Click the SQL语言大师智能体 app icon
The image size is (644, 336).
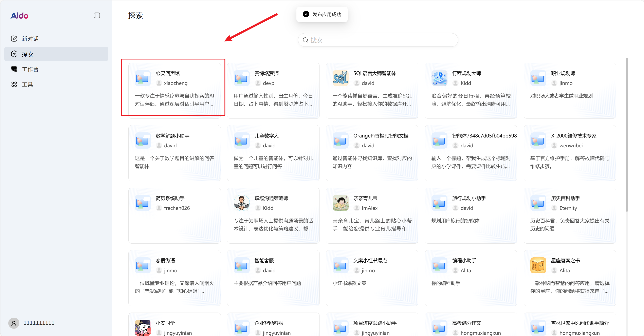341,78
